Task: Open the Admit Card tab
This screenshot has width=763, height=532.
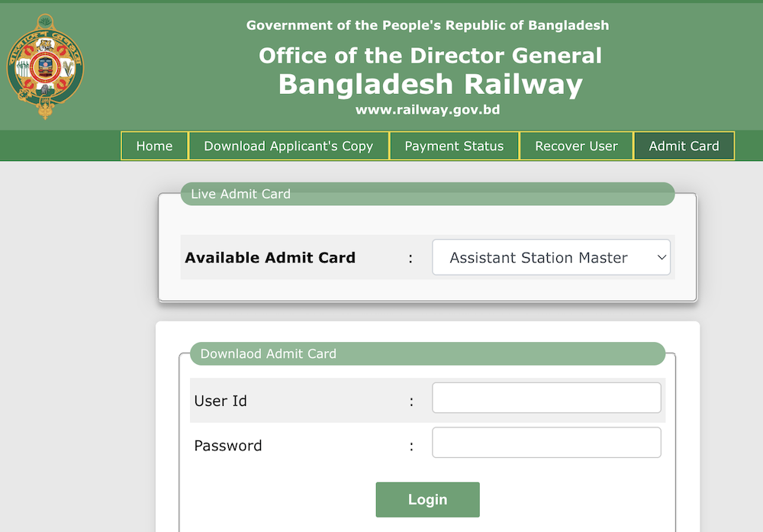Action: click(684, 146)
